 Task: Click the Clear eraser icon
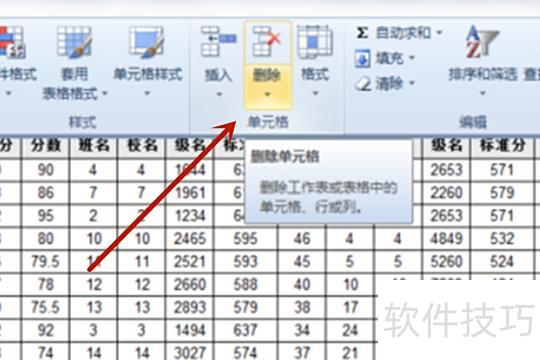pyautogui.click(x=363, y=84)
